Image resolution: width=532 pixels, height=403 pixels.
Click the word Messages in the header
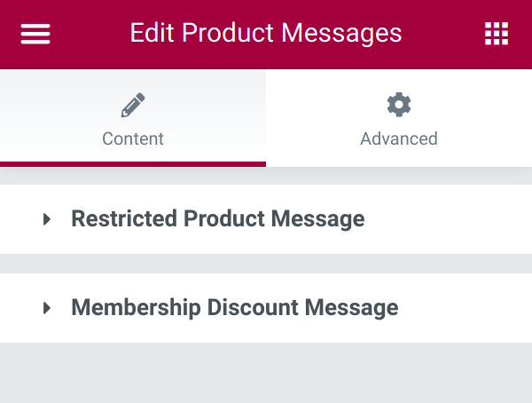[x=341, y=34]
